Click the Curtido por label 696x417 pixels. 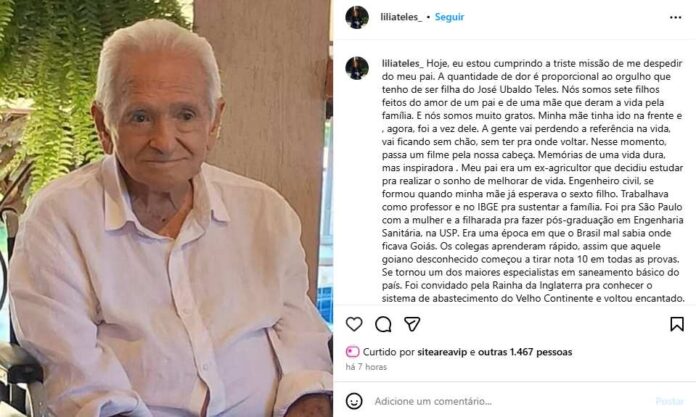tap(389, 352)
